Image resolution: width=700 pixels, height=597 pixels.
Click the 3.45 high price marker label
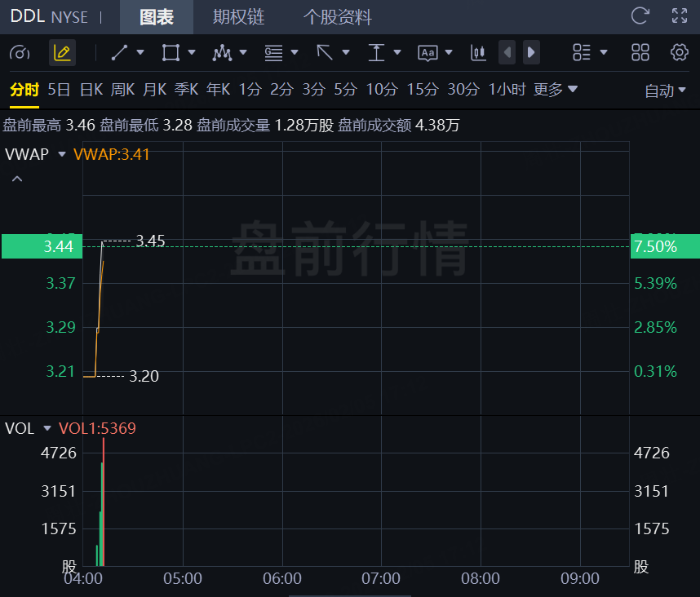pyautogui.click(x=150, y=241)
